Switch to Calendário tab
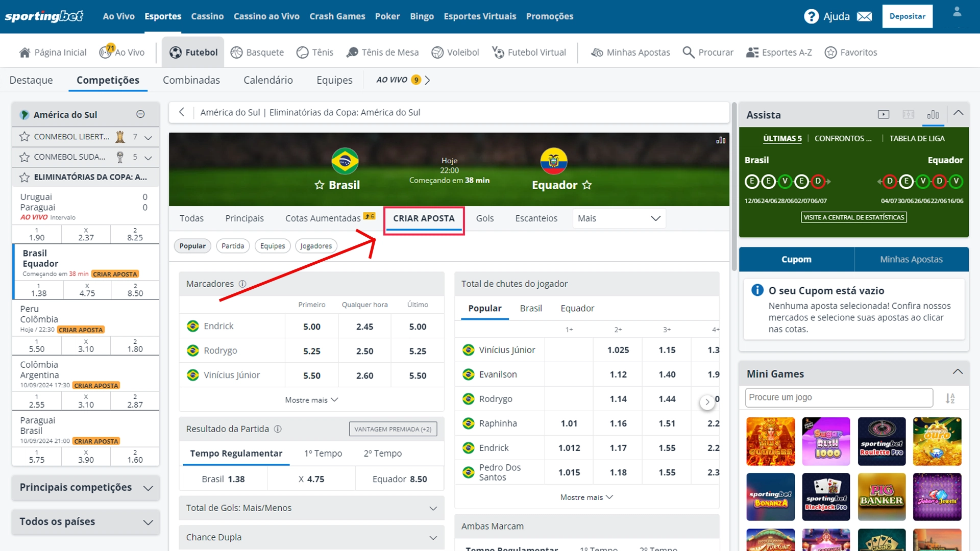Image resolution: width=980 pixels, height=551 pixels. 268,80
